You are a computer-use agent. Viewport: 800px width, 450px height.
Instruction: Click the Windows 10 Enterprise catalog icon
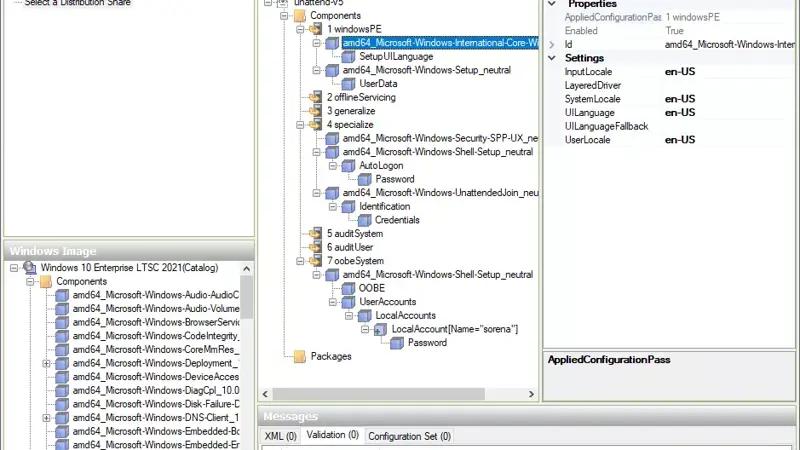(30, 268)
